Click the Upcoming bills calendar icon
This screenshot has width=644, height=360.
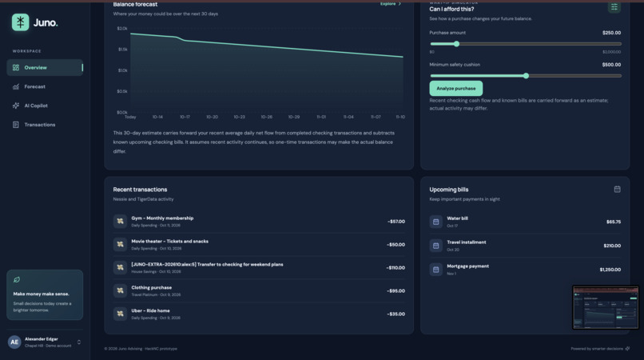point(617,190)
